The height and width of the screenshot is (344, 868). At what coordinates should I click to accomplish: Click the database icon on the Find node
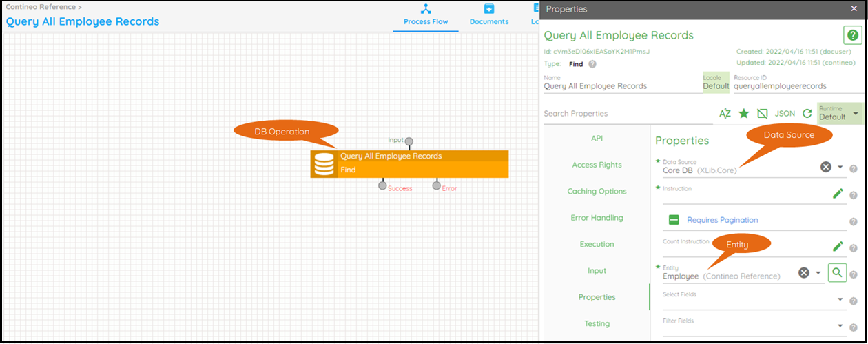point(324,164)
